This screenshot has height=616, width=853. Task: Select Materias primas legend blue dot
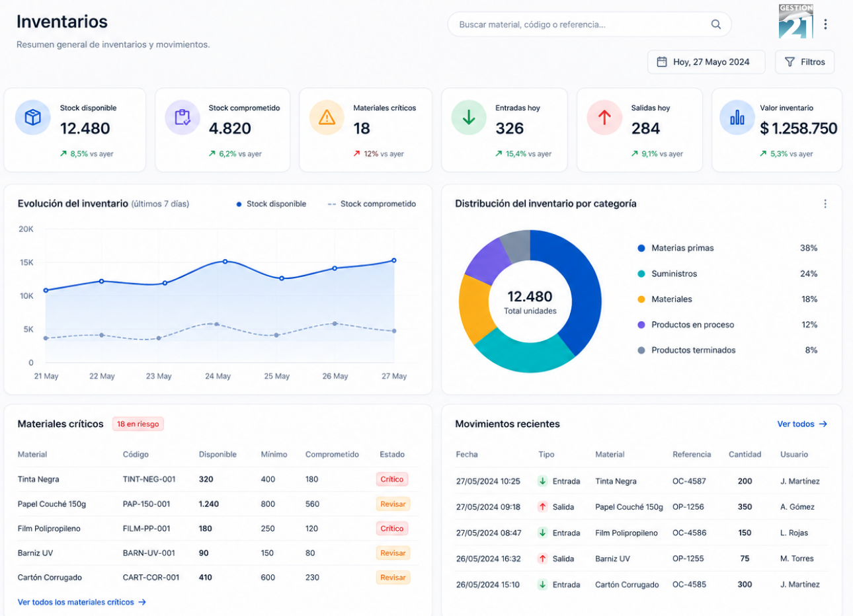click(641, 249)
